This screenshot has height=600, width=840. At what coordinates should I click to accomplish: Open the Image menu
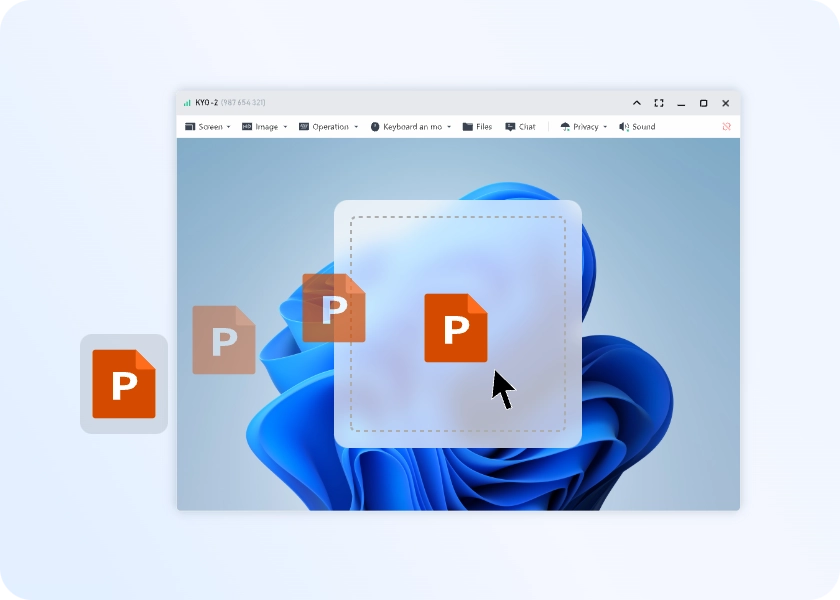pos(264,127)
